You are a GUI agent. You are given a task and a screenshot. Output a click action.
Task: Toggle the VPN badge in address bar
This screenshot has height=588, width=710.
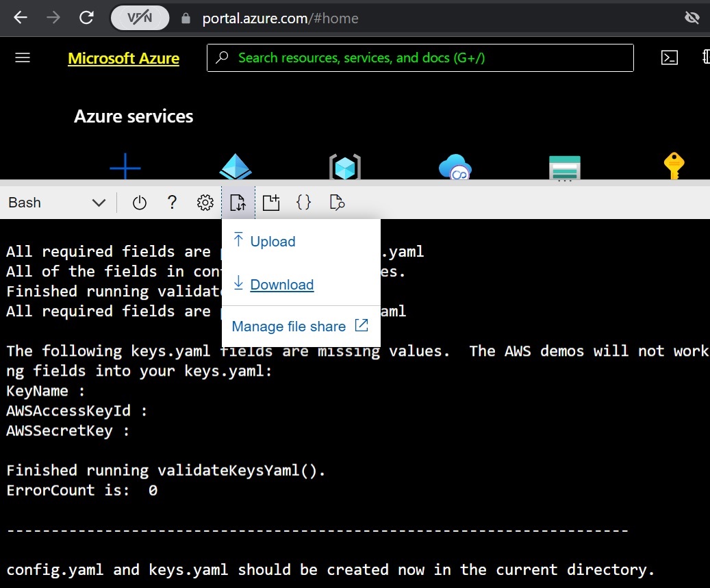tap(140, 18)
